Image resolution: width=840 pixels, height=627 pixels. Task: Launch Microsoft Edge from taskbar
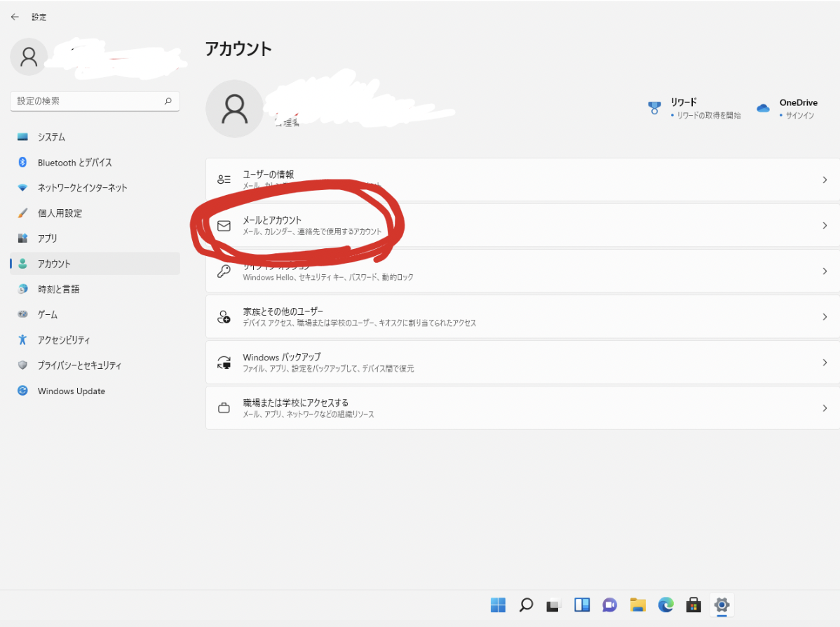coord(666,605)
